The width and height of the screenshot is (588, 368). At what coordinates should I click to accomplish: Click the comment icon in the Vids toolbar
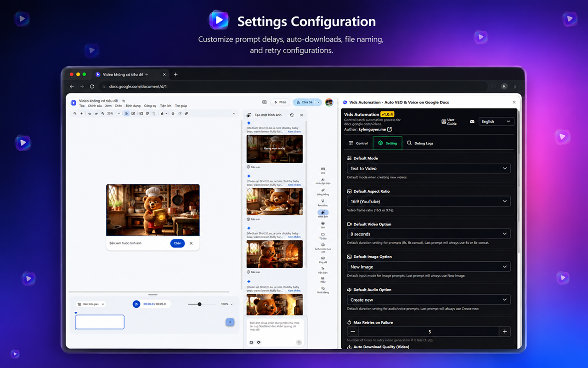pos(133,113)
